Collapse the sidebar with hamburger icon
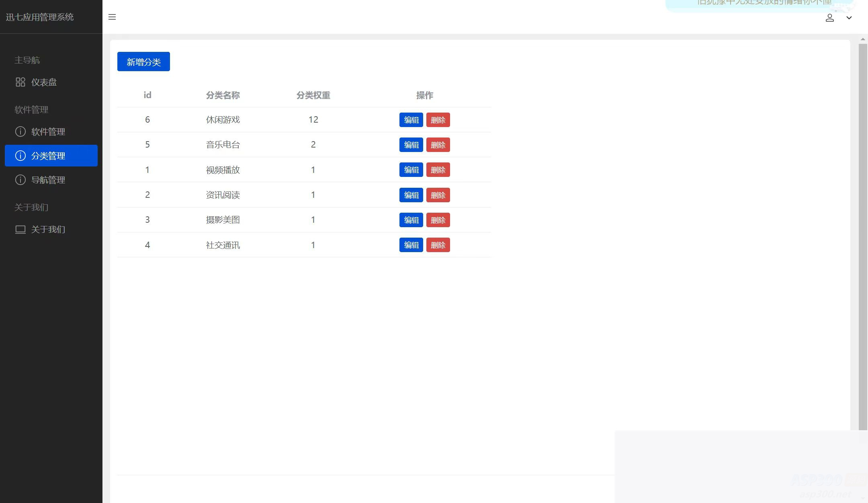The height and width of the screenshot is (503, 868). click(112, 17)
